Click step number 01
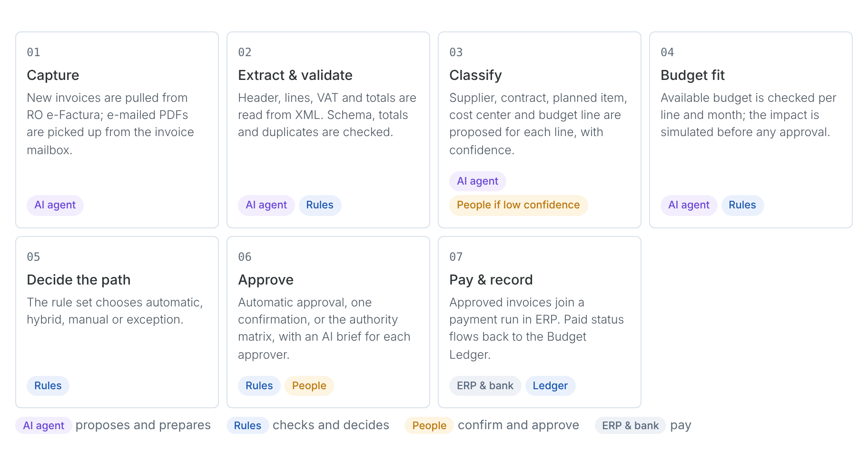The width and height of the screenshot is (868, 452). pos(33,52)
